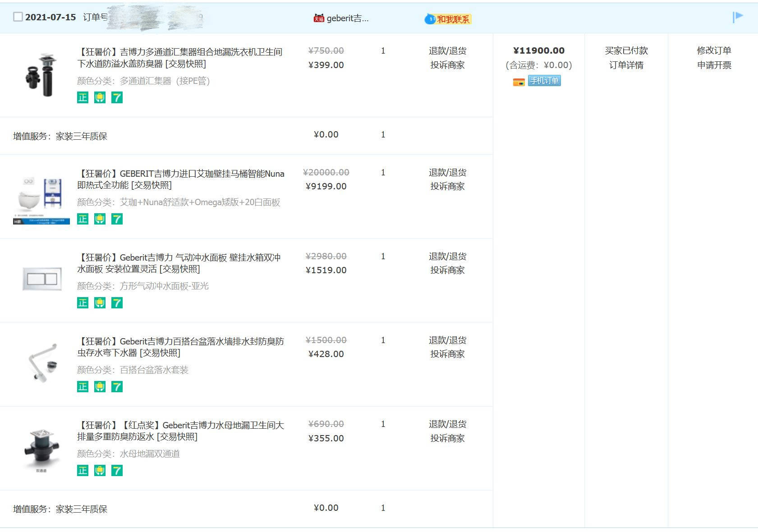The width and height of the screenshot is (758, 532).
Task: Click the 7-day badge on 水母地漏 item
Action: pos(117,471)
